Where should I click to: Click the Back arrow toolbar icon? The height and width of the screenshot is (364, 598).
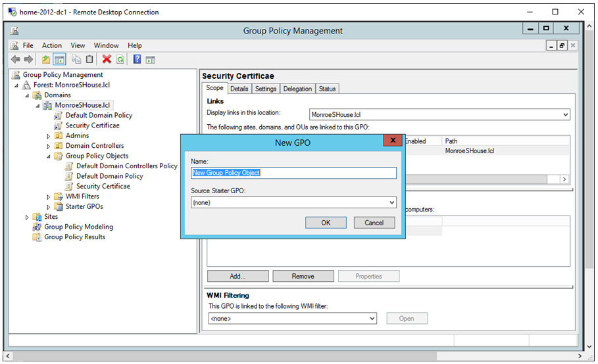point(16,60)
